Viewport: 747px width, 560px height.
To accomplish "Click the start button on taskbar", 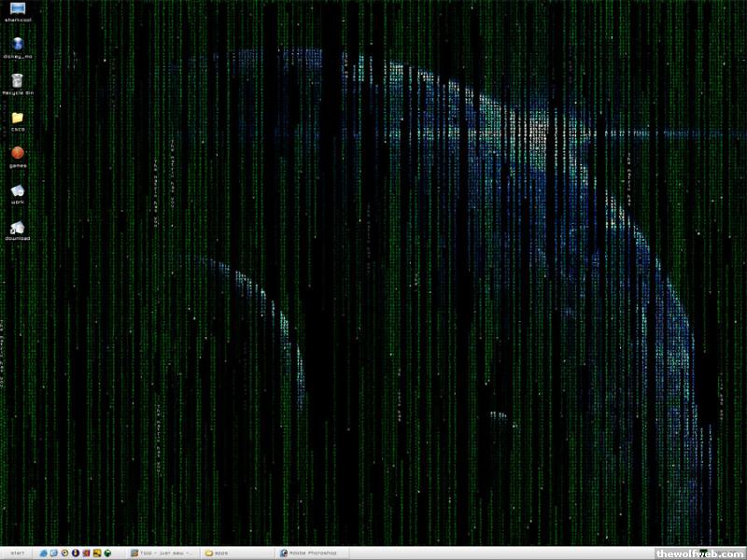I will coord(17,553).
